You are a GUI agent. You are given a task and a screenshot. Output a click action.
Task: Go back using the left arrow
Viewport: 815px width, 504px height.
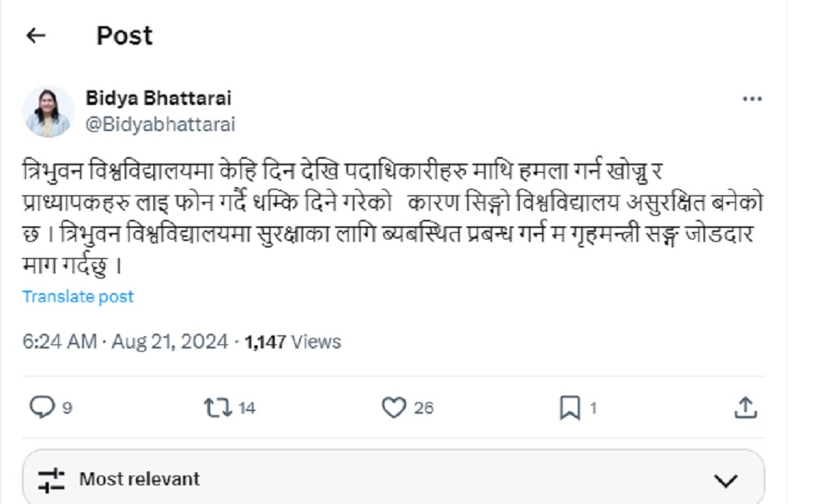36,36
